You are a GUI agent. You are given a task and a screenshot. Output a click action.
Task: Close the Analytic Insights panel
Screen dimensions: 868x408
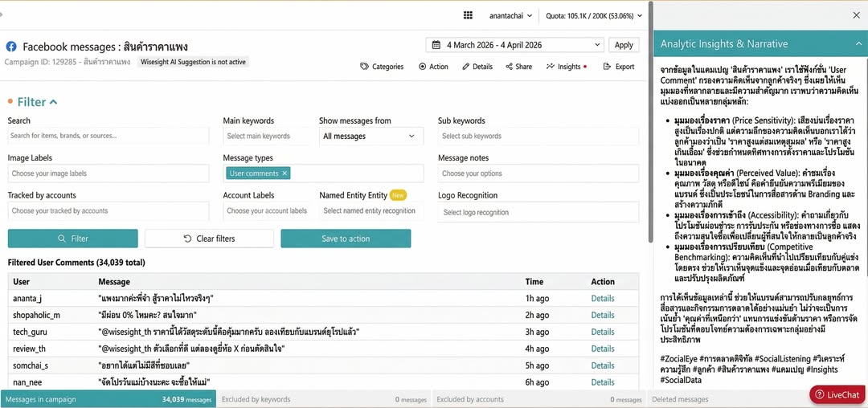pyautogui.click(x=856, y=15)
